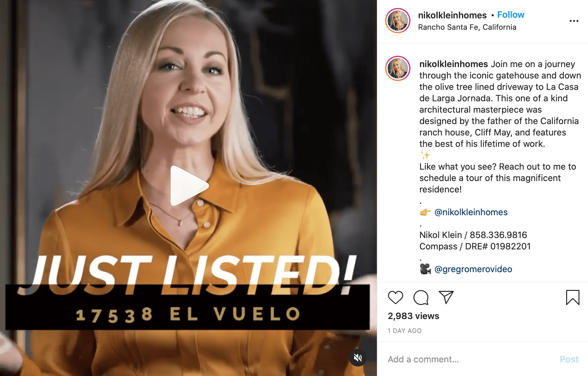The width and height of the screenshot is (588, 376).
Task: Open Rancho Santa Fe, California location
Action: coord(467,27)
